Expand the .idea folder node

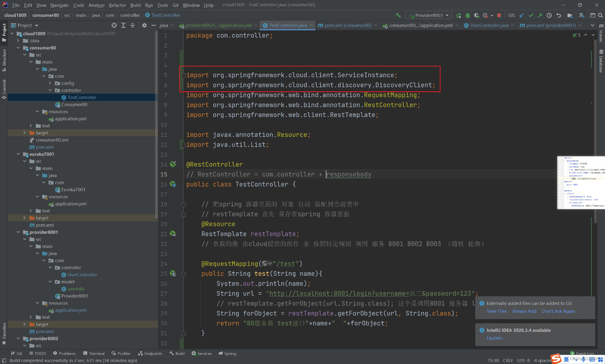[18, 41]
